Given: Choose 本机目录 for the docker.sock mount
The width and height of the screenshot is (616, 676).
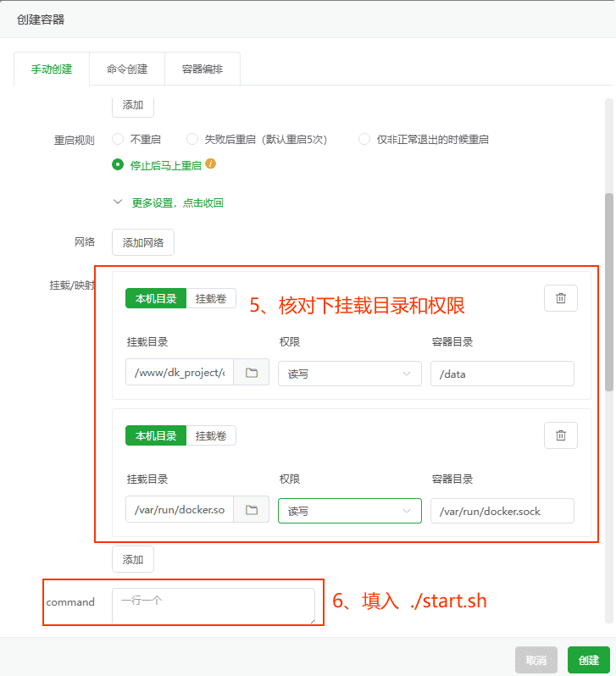Looking at the screenshot, I should pos(156,435).
